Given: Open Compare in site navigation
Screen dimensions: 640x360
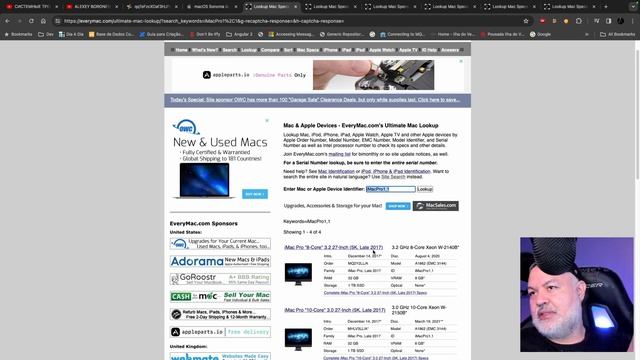Looking at the screenshot, I should 270,50.
